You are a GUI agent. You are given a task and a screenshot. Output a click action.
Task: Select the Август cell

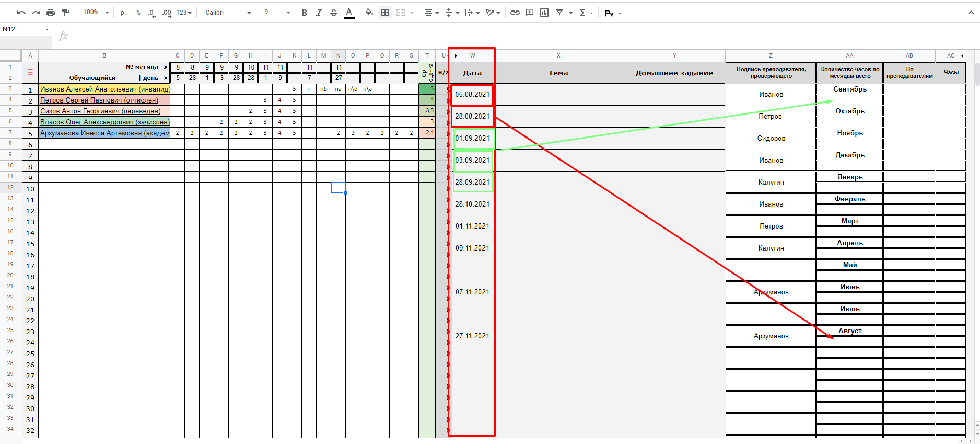(850, 331)
